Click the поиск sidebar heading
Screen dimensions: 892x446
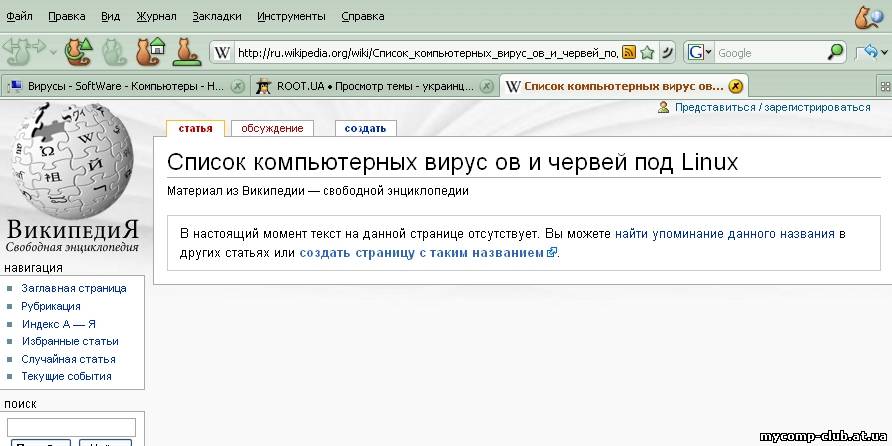click(x=20, y=404)
